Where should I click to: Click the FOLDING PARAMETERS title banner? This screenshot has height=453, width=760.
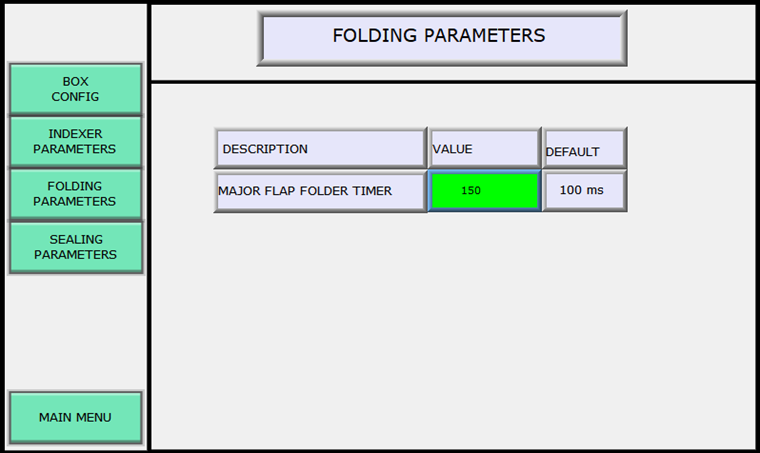(441, 37)
